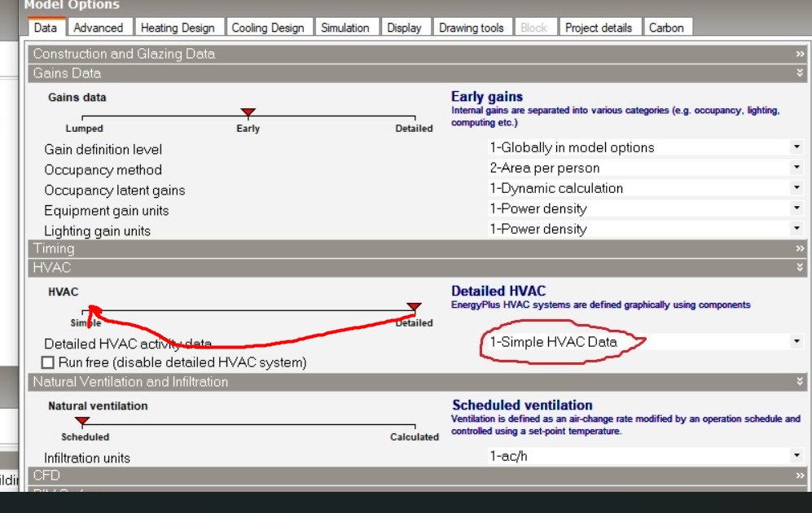The width and height of the screenshot is (812, 513).
Task: Expand the CFD section chevron
Action: 800,476
